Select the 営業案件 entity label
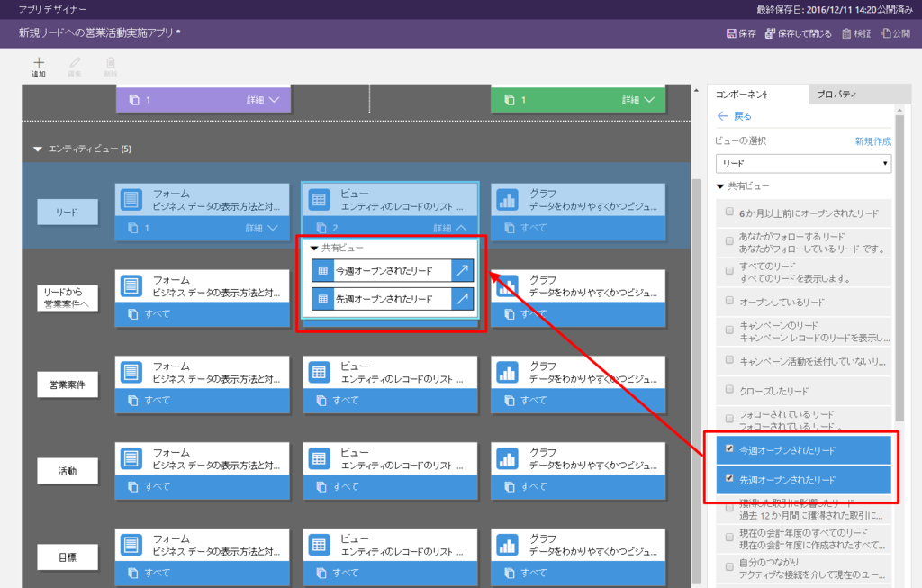Screen dimensions: 922x588 67,385
